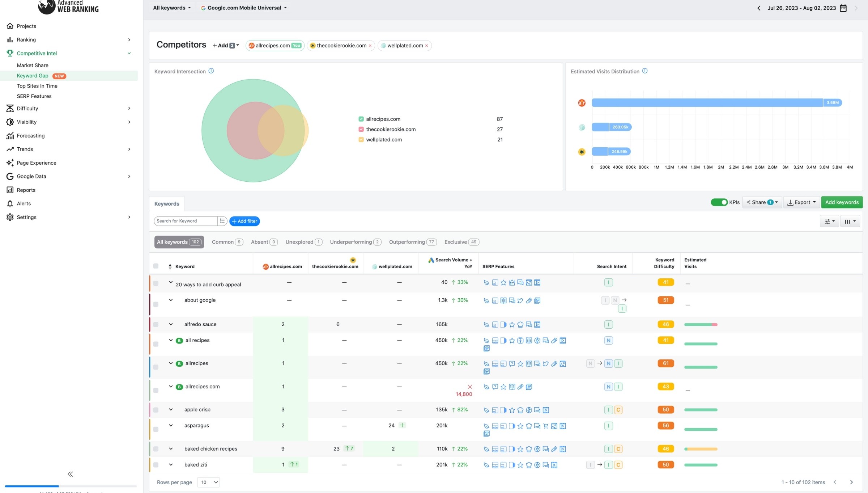Image resolution: width=868 pixels, height=493 pixels.
Task: Open the Market Share page
Action: pos(33,66)
